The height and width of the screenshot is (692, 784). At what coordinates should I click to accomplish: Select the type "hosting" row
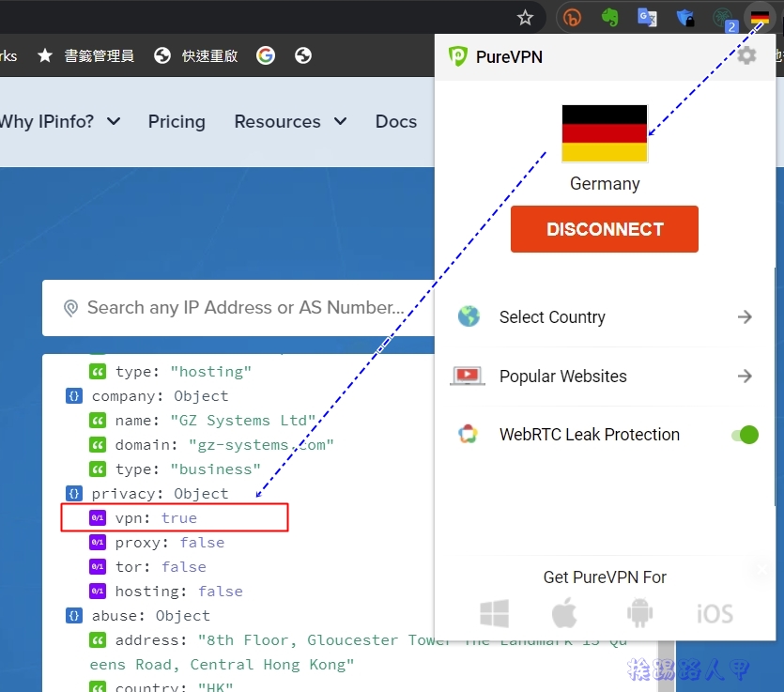tap(171, 372)
